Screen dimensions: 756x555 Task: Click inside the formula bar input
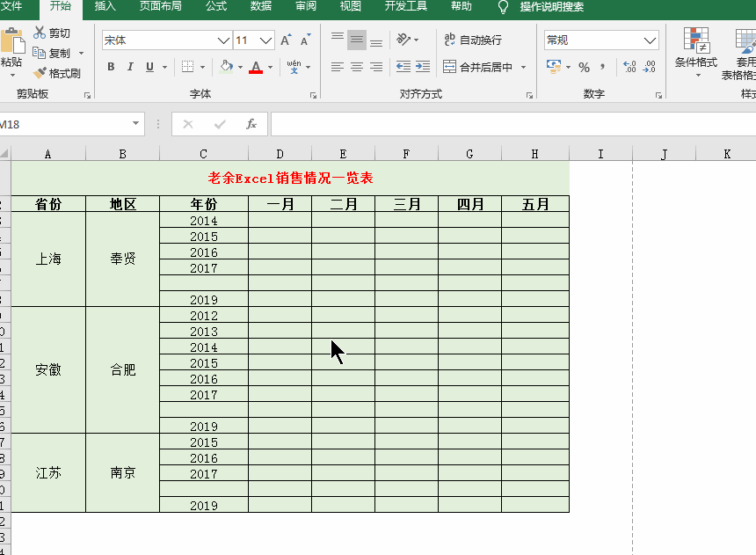click(513, 125)
